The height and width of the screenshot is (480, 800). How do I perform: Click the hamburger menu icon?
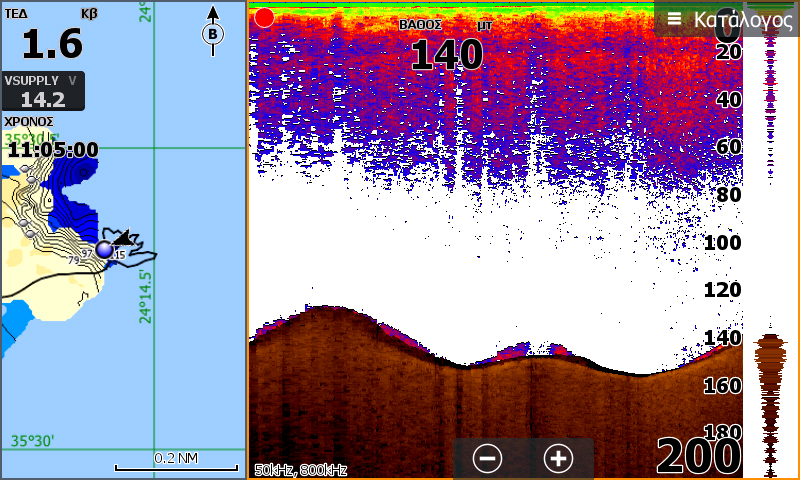674,19
